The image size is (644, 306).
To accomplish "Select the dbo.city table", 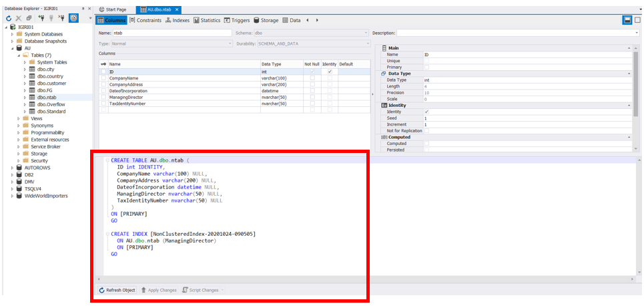I will 45,69.
